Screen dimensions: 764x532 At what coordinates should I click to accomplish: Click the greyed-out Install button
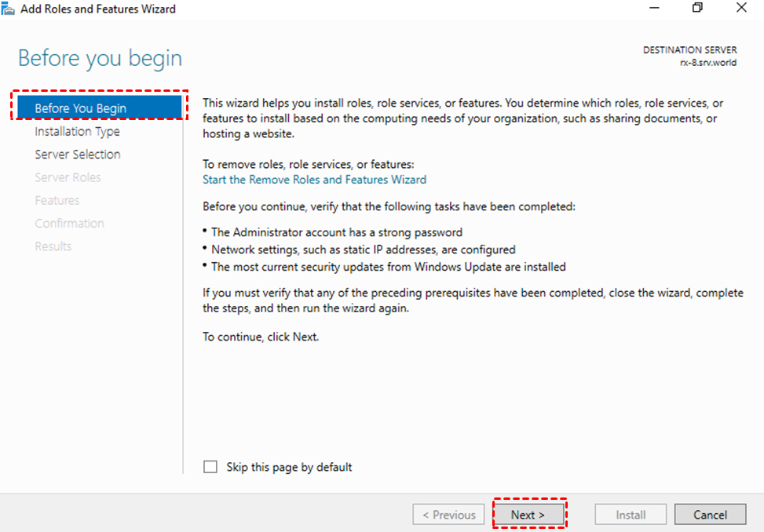click(x=631, y=515)
